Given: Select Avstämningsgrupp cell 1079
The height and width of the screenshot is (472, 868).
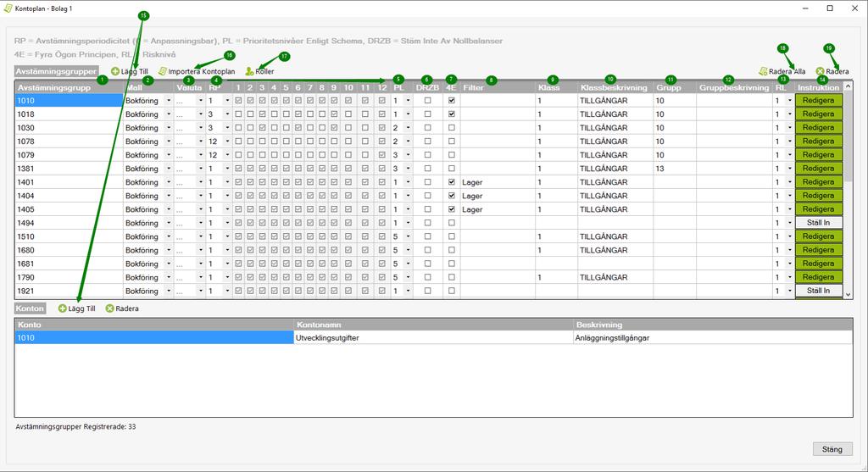Looking at the screenshot, I should pos(69,155).
